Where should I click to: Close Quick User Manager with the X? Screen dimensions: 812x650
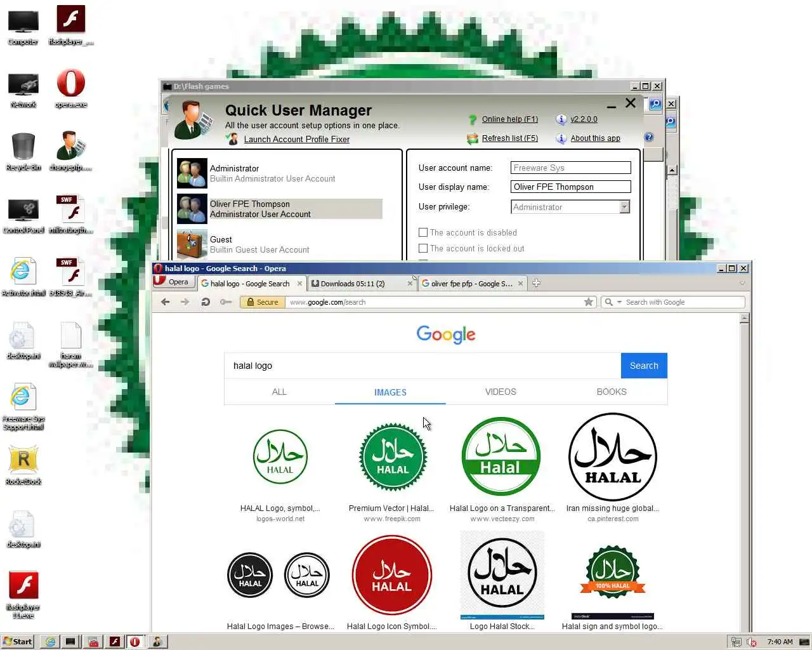pyautogui.click(x=630, y=103)
